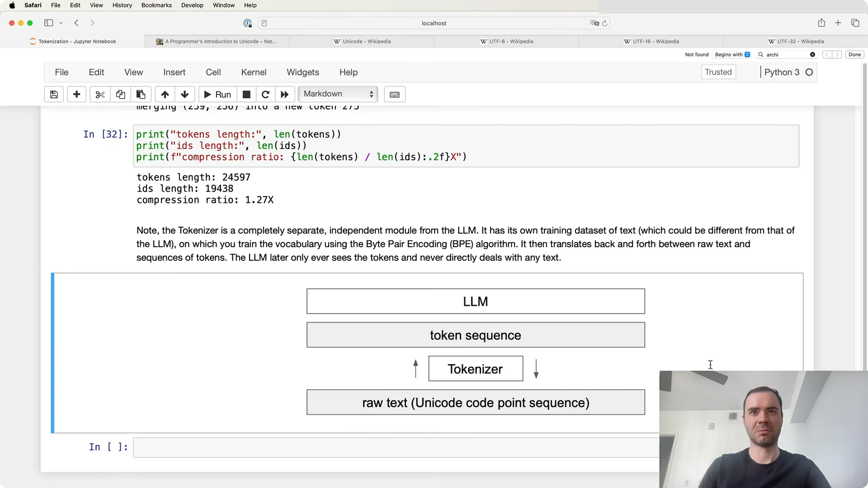Click the empty code cell input
Viewport: 868px width, 488px height.
[396, 447]
